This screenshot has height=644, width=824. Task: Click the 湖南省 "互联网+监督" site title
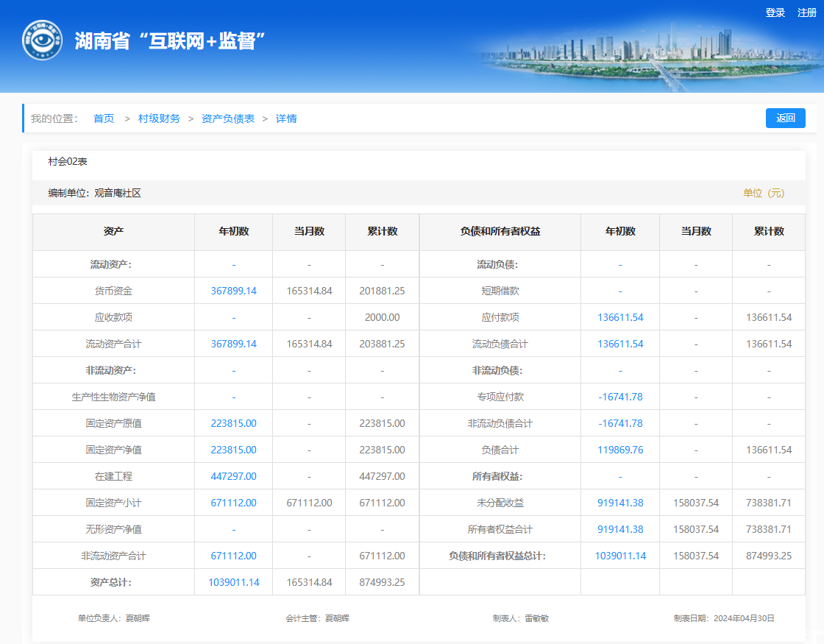[x=169, y=40]
